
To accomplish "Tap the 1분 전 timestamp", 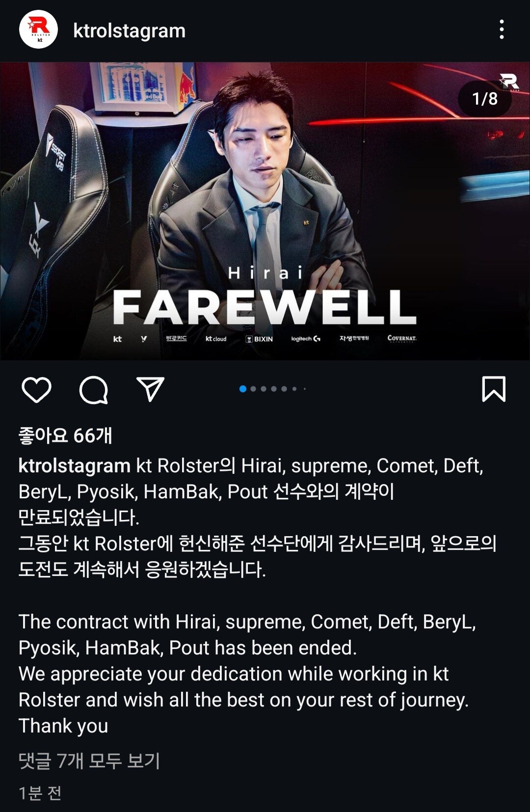I will [x=40, y=793].
